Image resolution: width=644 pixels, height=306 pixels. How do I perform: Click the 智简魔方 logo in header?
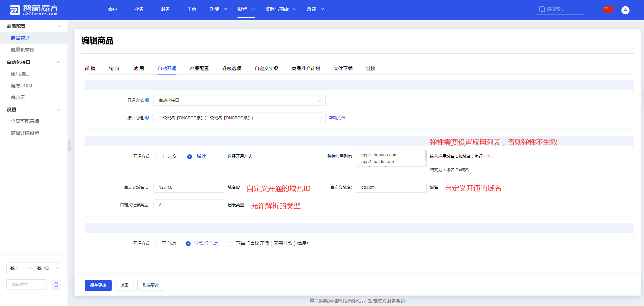(34, 10)
